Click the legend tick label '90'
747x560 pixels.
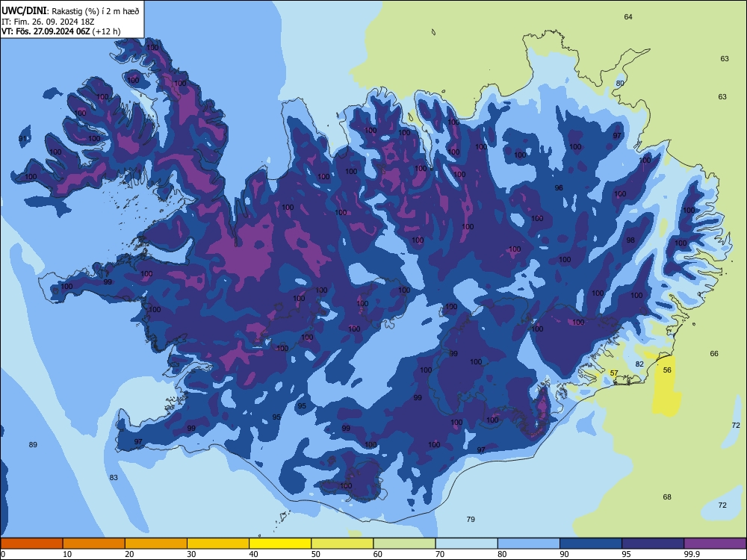pyautogui.click(x=564, y=554)
